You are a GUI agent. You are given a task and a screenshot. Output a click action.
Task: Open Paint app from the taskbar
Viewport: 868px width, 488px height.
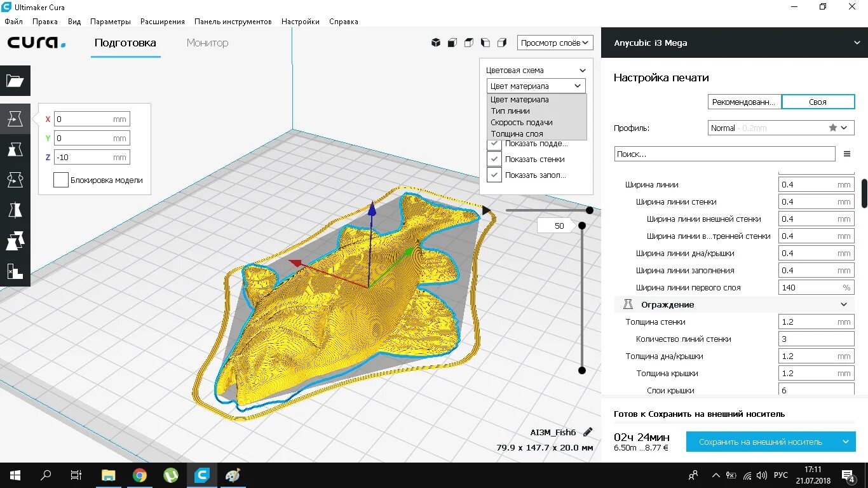233,475
